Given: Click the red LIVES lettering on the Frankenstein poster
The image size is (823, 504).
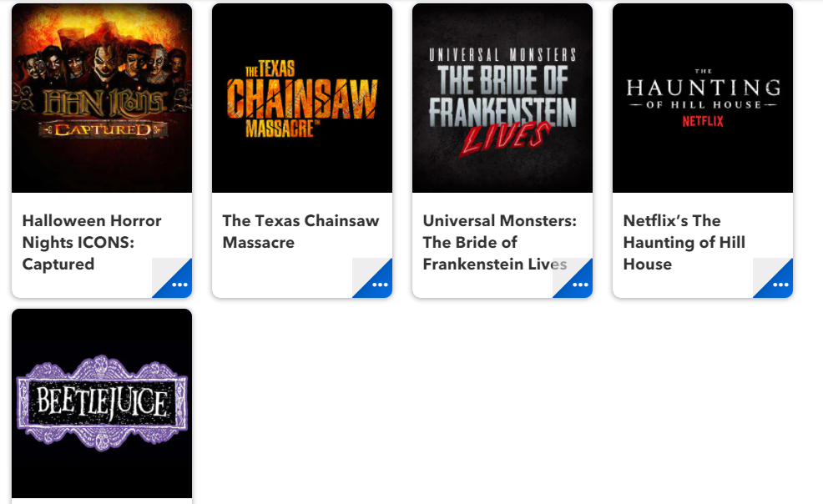Looking at the screenshot, I should 505,138.
